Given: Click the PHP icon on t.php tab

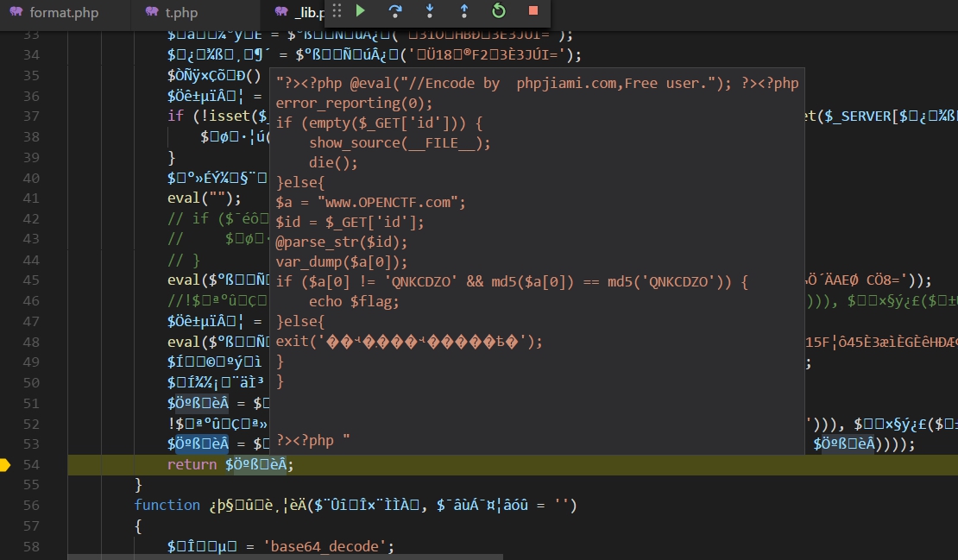Looking at the screenshot, I should pyautogui.click(x=152, y=11).
